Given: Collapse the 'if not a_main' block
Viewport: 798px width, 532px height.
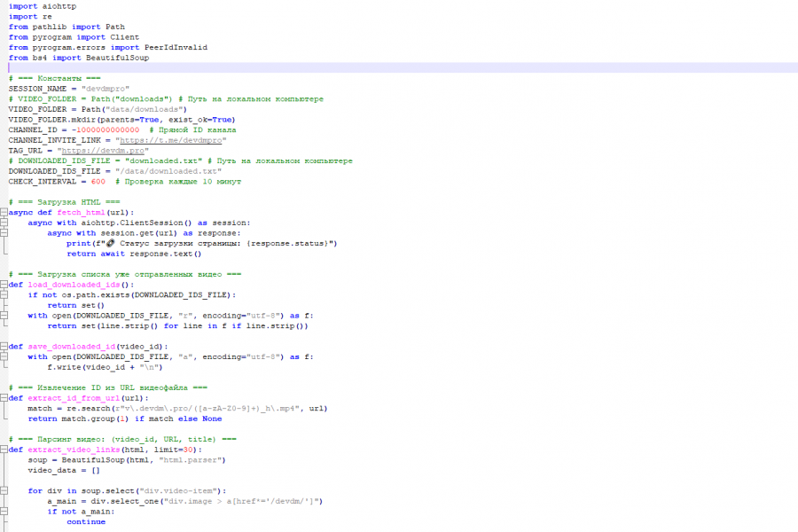Looking at the screenshot, I should pos(4,511).
